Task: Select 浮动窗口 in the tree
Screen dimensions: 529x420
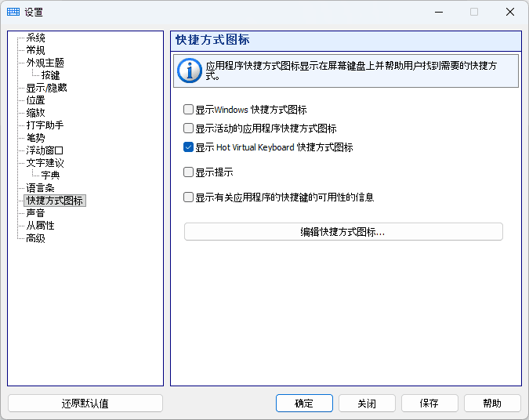Action: tap(45, 150)
